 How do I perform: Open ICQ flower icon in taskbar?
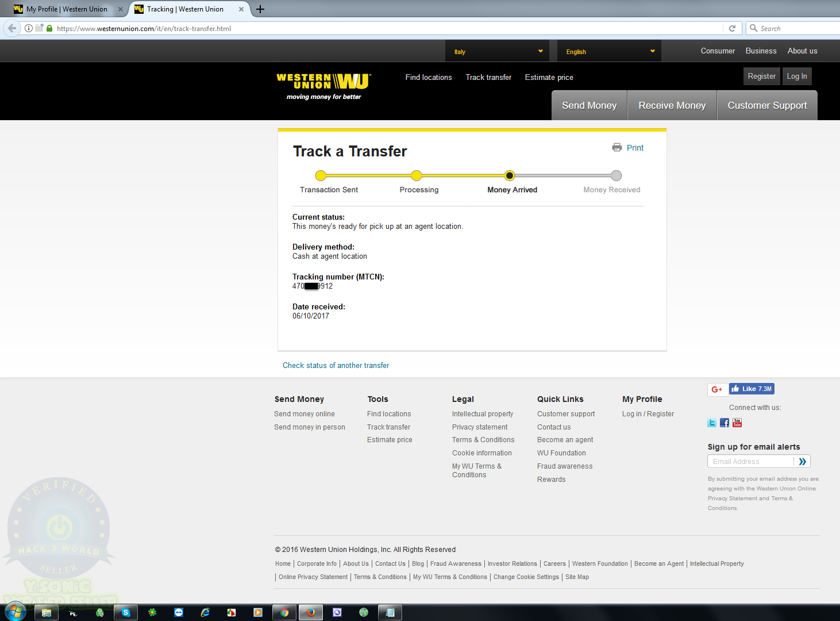(x=152, y=612)
